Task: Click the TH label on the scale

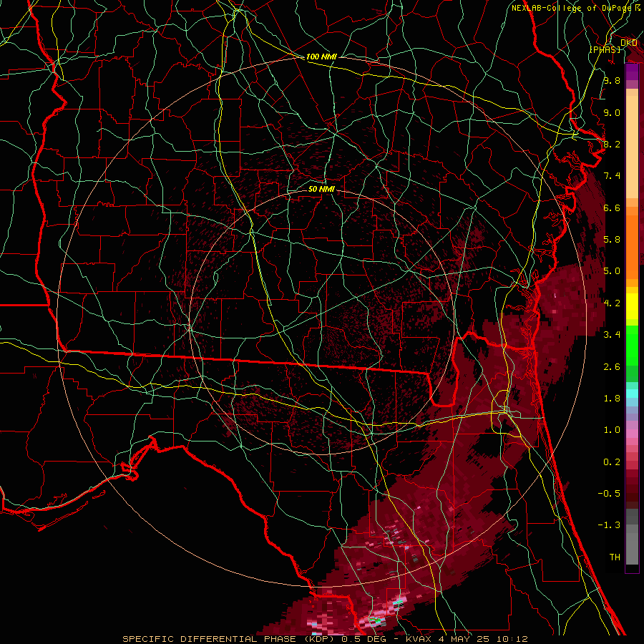Action: pos(615,557)
